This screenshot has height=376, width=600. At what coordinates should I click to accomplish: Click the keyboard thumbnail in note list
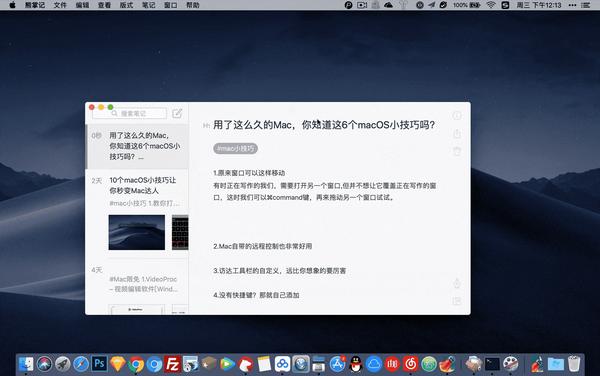click(180, 232)
